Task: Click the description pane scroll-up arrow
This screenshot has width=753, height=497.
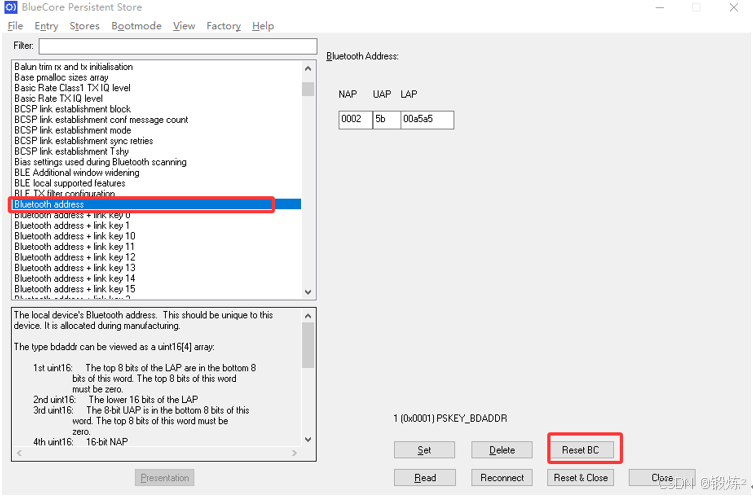Action: [308, 316]
